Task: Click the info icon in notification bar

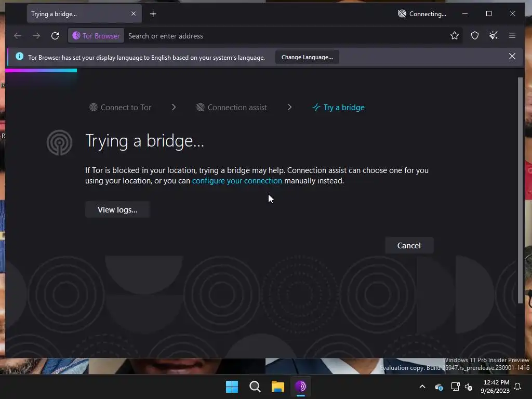Action: 19,56
